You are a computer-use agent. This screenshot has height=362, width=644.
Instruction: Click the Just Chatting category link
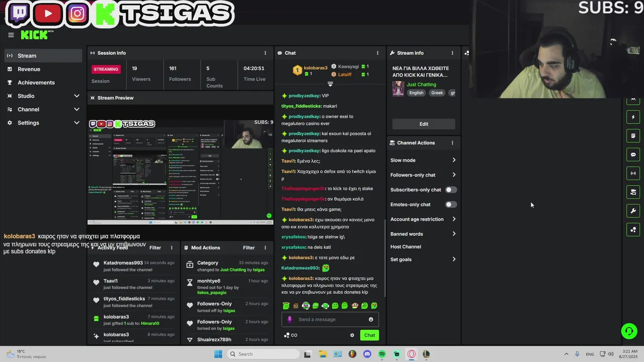tap(421, 84)
